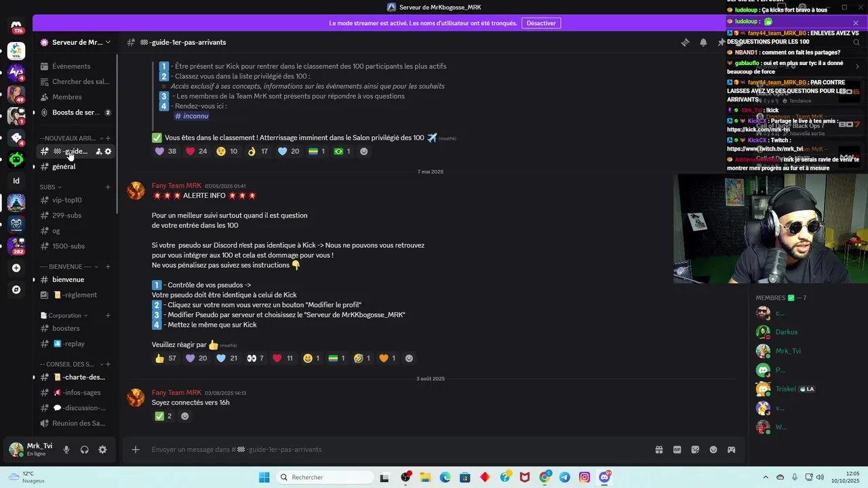Open Discord direct messages home icon
Viewport: 868px width, 488px height.
pos(16,27)
